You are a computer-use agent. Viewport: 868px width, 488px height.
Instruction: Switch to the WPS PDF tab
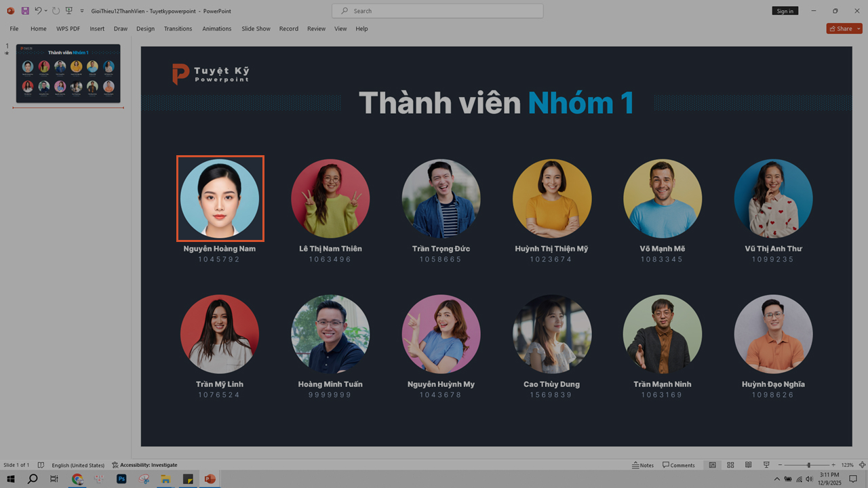(x=68, y=28)
